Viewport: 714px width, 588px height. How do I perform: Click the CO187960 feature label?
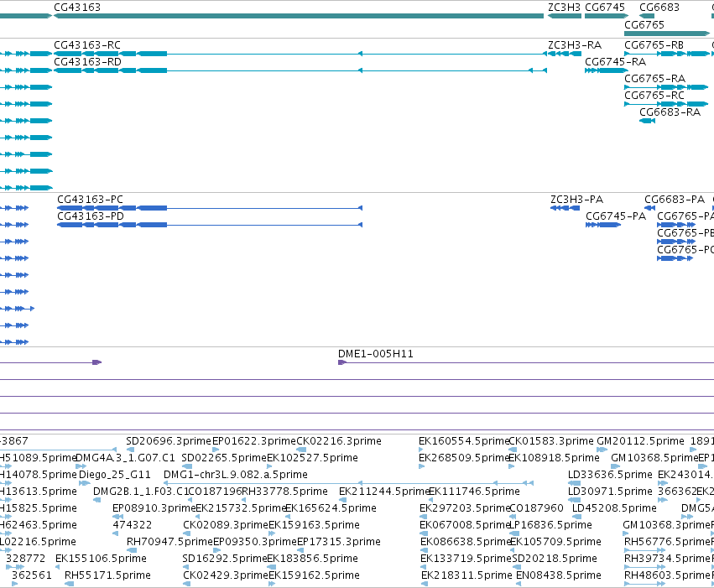[x=536, y=508]
